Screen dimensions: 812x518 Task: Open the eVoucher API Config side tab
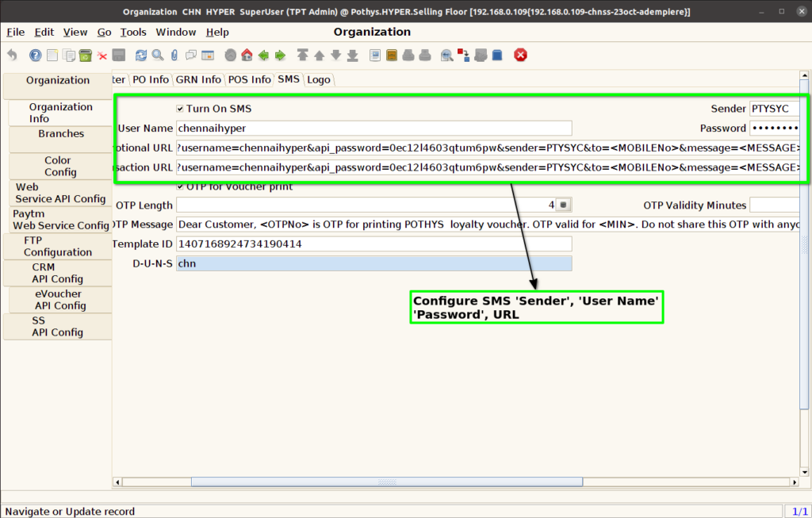(60, 299)
